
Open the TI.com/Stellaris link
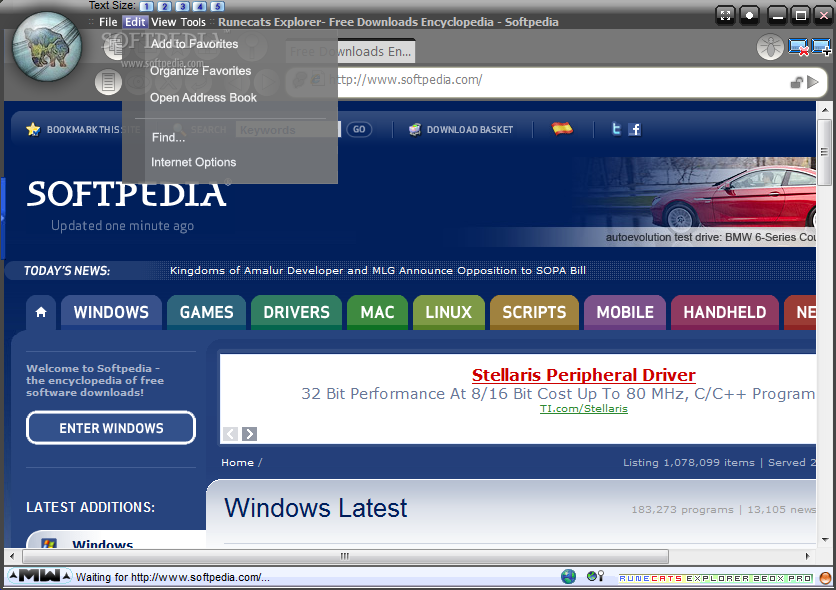point(584,408)
